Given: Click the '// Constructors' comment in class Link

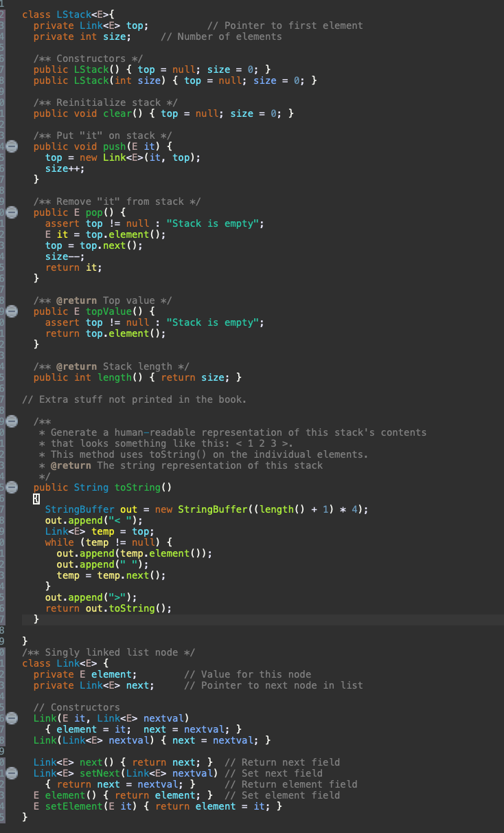Looking at the screenshot, I should 76,707.
